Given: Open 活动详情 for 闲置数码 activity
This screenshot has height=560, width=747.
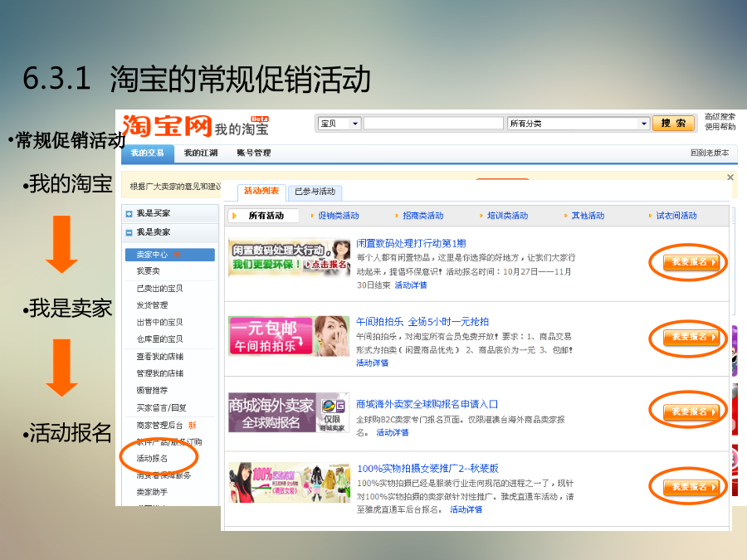Looking at the screenshot, I should (x=411, y=285).
